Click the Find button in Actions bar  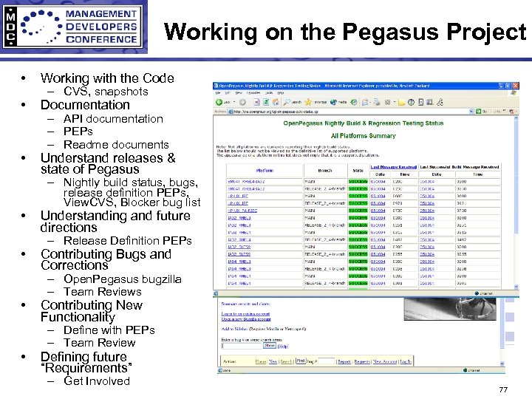(301, 361)
